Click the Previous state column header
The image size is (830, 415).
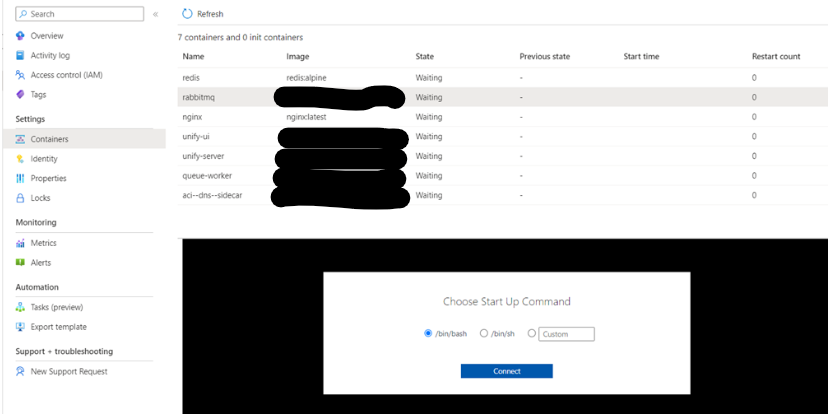[545, 57]
